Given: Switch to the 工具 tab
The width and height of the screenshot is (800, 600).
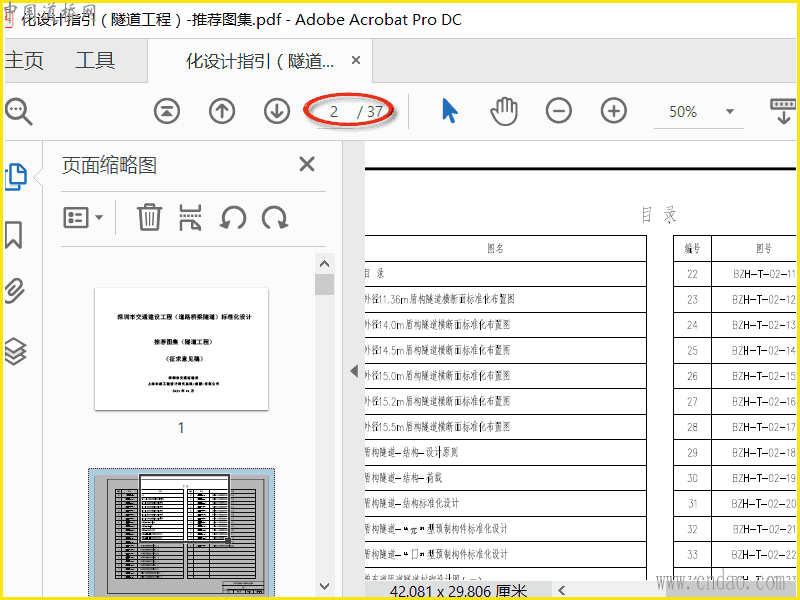Looking at the screenshot, I should (x=95, y=61).
